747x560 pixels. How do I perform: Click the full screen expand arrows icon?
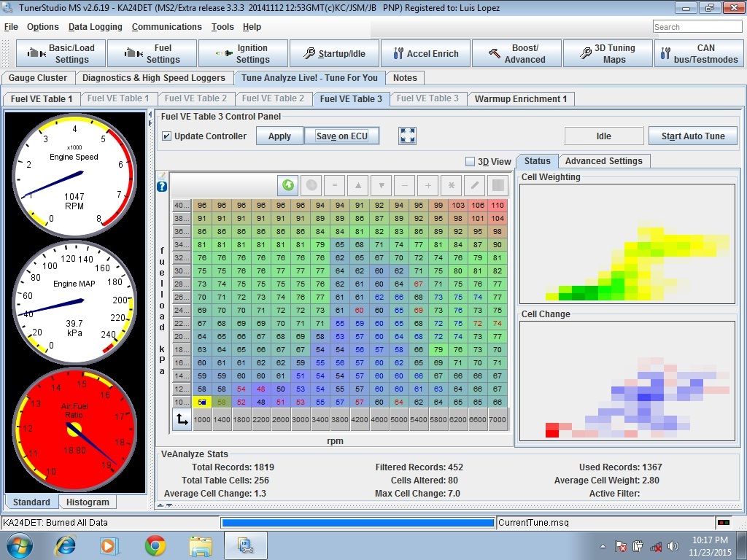click(407, 136)
